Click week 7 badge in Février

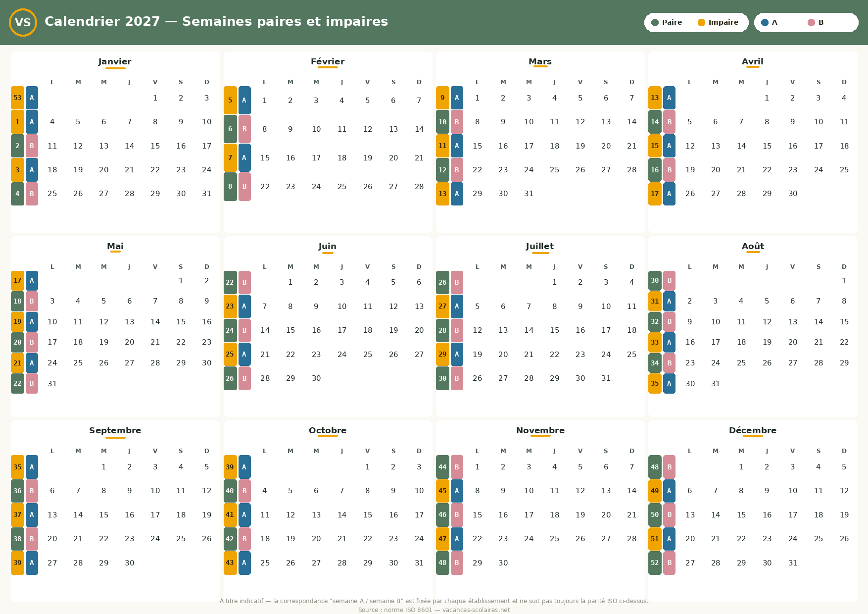click(x=230, y=158)
